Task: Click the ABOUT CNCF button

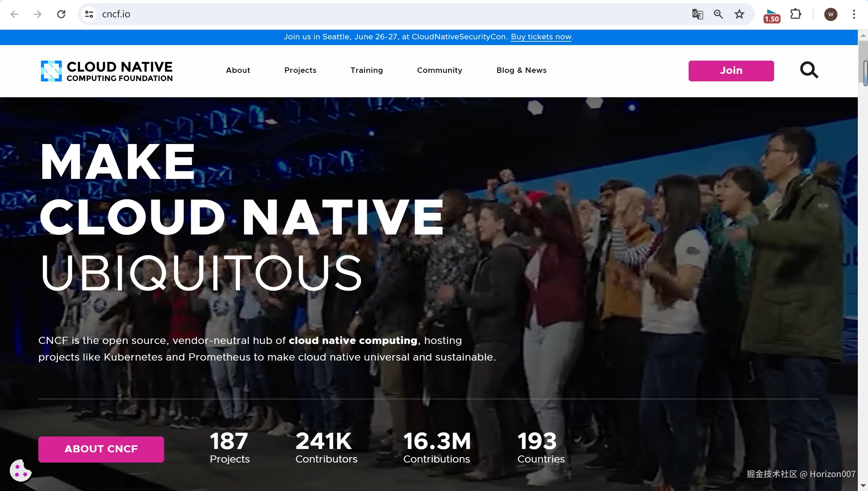Action: coord(101,449)
